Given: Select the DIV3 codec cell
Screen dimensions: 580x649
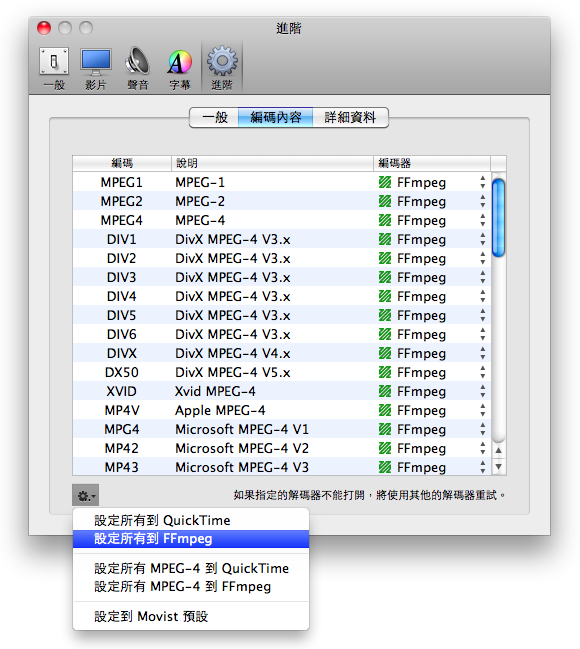Looking at the screenshot, I should point(121,277).
